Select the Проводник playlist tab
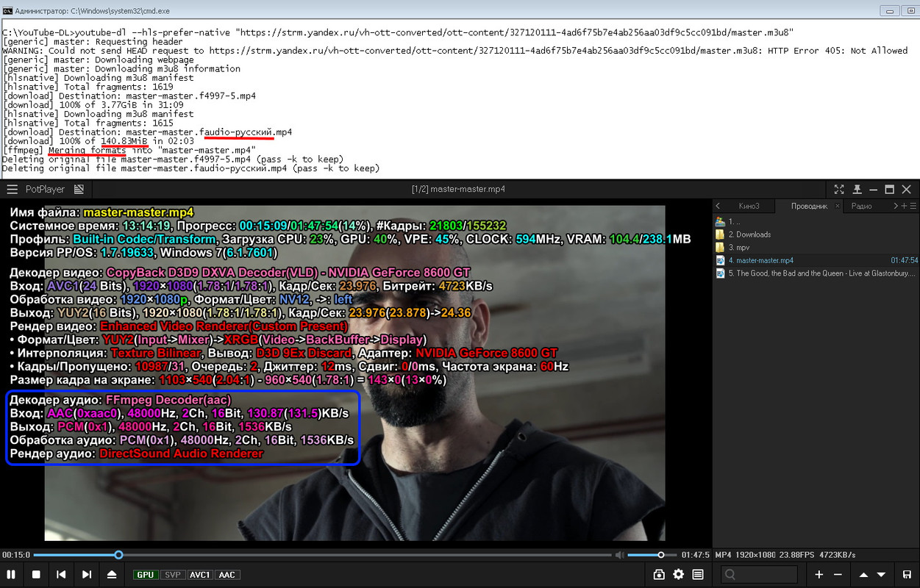 [809, 206]
